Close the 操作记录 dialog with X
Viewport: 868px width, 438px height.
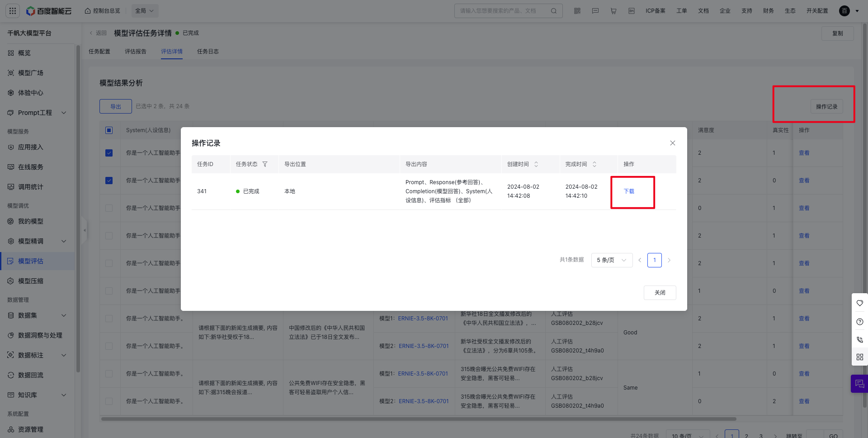click(x=673, y=143)
